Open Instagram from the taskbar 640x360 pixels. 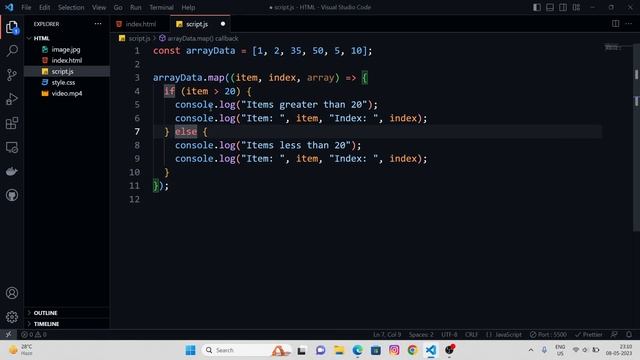tap(394, 350)
